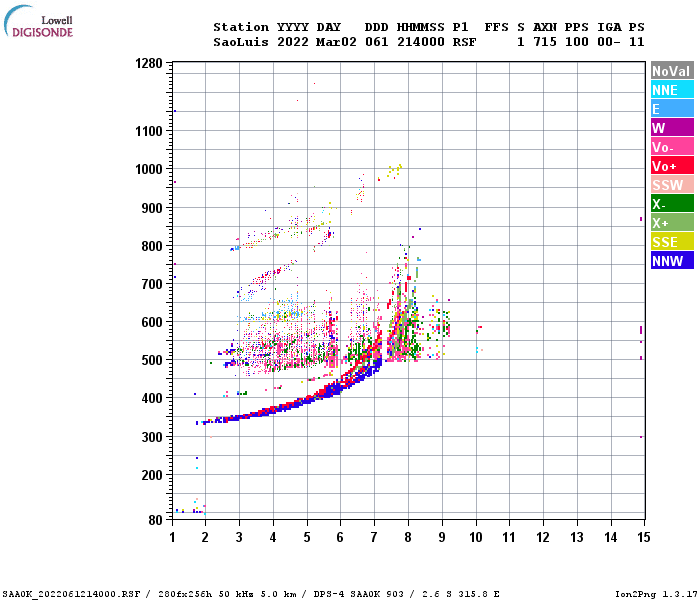Screen dimensions: 700x600
Task: Select the Vo- pink legend swatch
Action: point(672,147)
